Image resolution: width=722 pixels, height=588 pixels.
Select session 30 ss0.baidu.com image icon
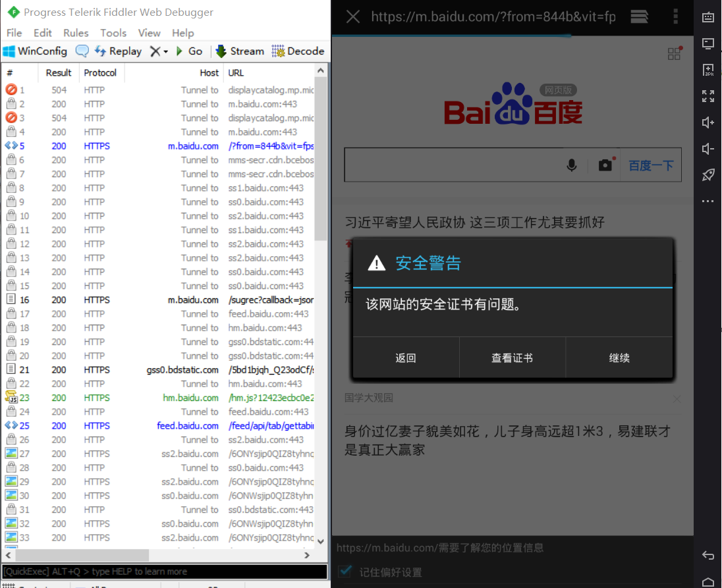pos(11,496)
